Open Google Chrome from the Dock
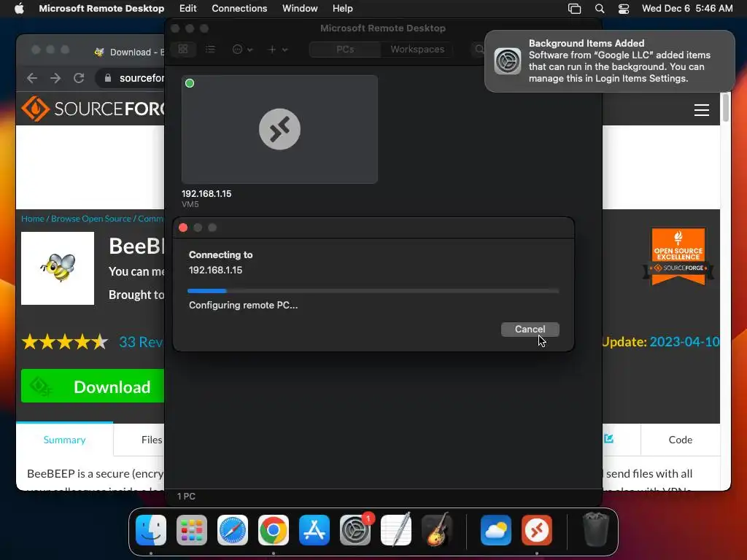The height and width of the screenshot is (560, 747). point(274,530)
